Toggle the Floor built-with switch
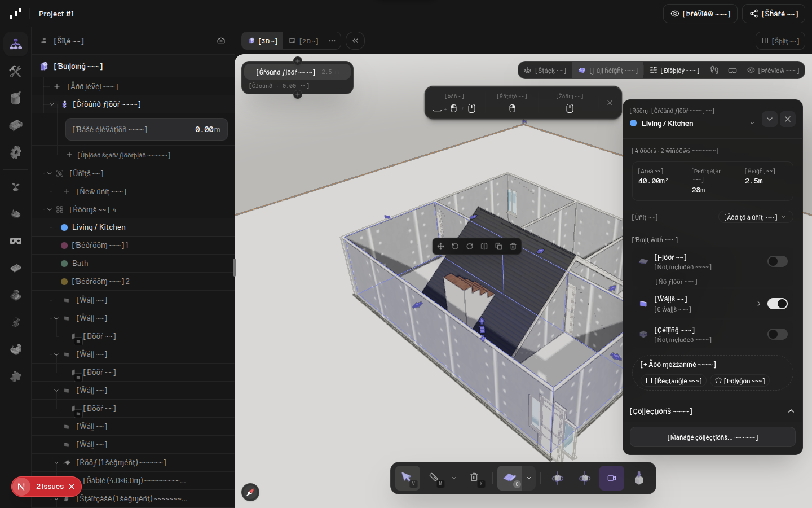The image size is (812, 508). coord(778,261)
